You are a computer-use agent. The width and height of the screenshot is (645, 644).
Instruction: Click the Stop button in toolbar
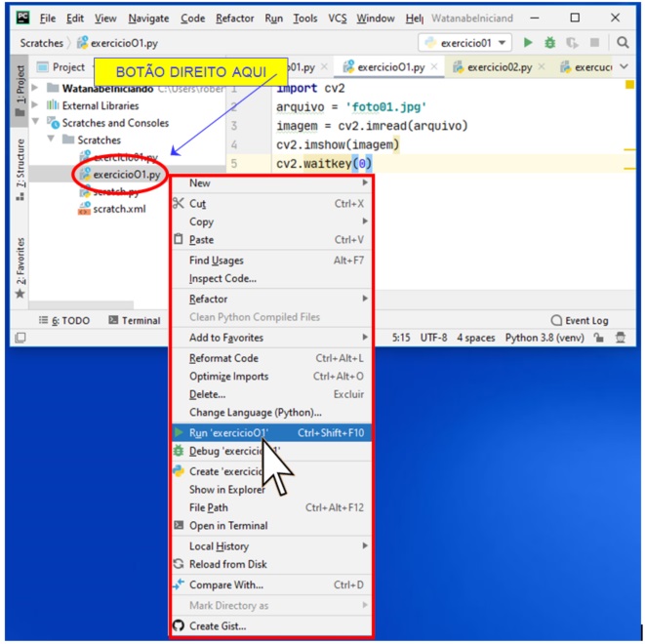(594, 43)
